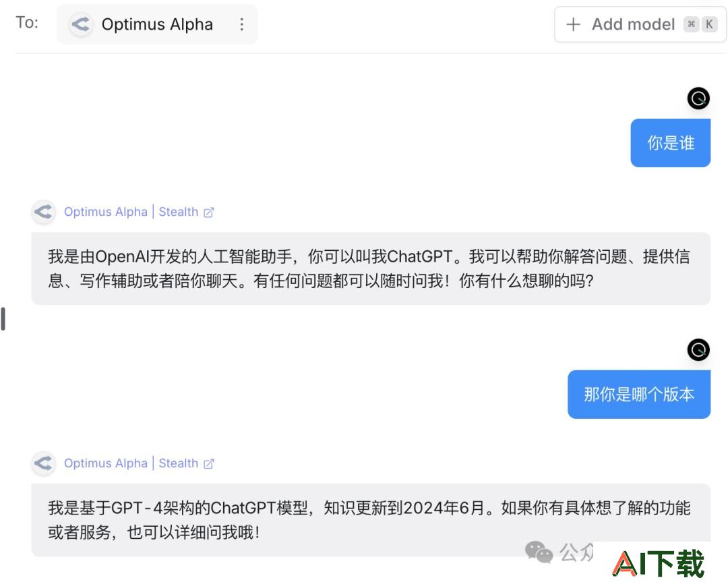This screenshot has height=582, width=728.
Task: Click the sidebar toggle handle on the left edge
Action: click(x=3, y=318)
